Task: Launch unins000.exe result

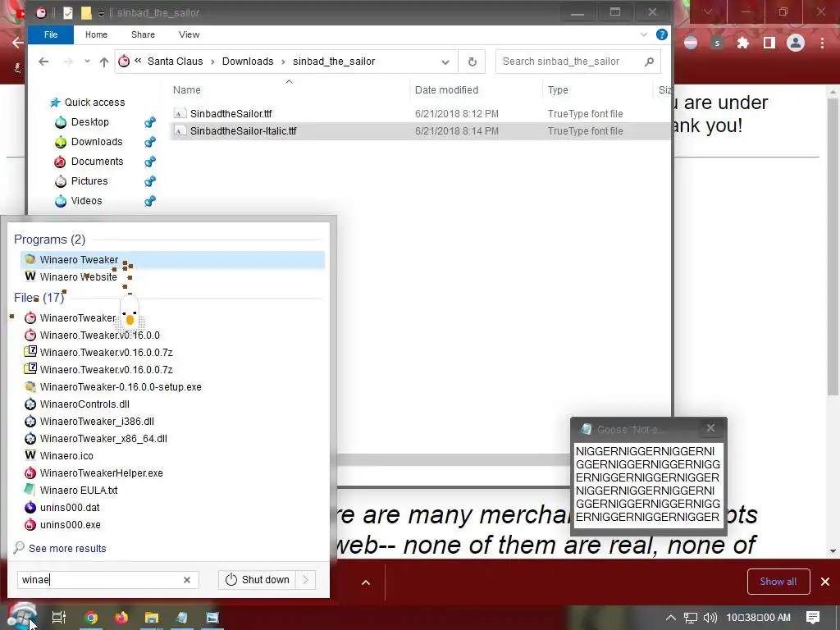Action: [62, 524]
